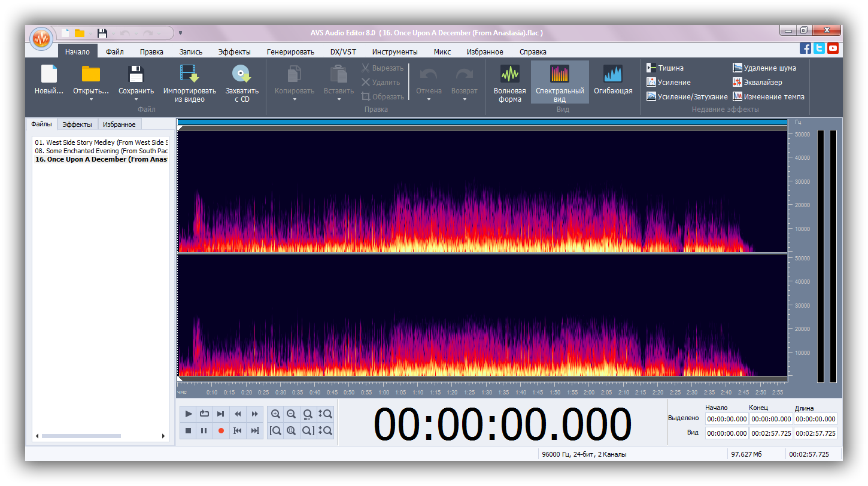Open the Генерировать ribbon tab
Viewport: 868px width, 486px height.
pyautogui.click(x=290, y=52)
